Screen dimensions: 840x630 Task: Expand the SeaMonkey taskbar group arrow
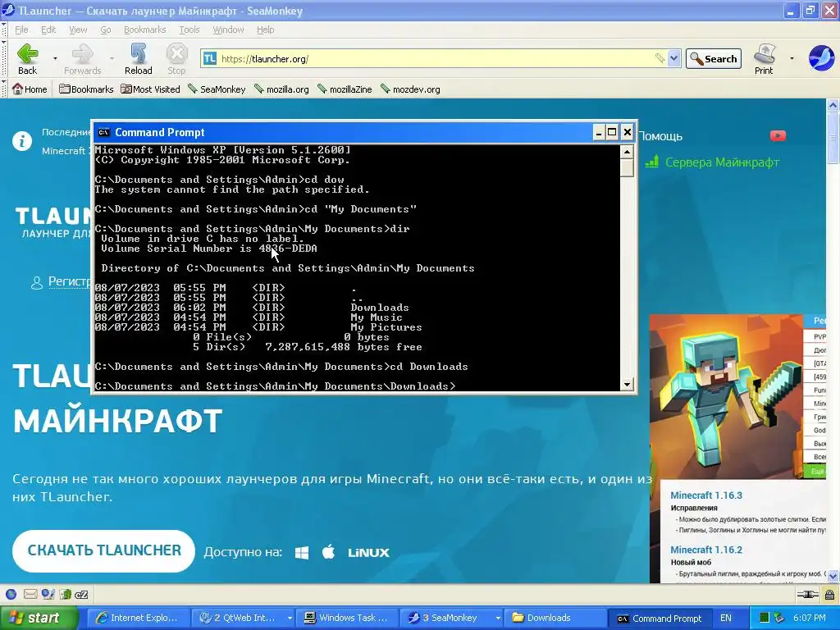coord(498,618)
